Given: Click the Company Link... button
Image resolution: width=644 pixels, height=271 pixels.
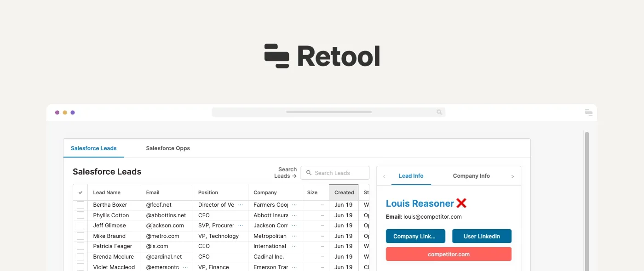Looking at the screenshot, I should 415,236.
